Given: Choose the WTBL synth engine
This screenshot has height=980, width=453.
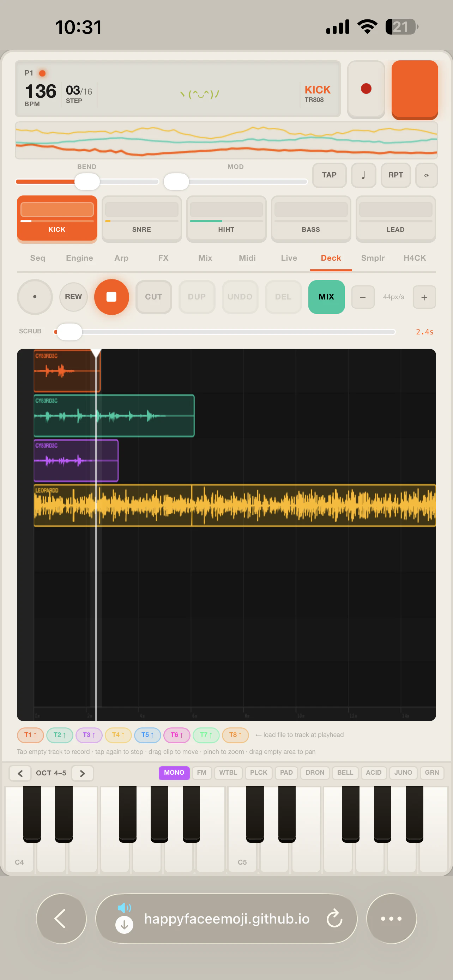Looking at the screenshot, I should coord(228,773).
